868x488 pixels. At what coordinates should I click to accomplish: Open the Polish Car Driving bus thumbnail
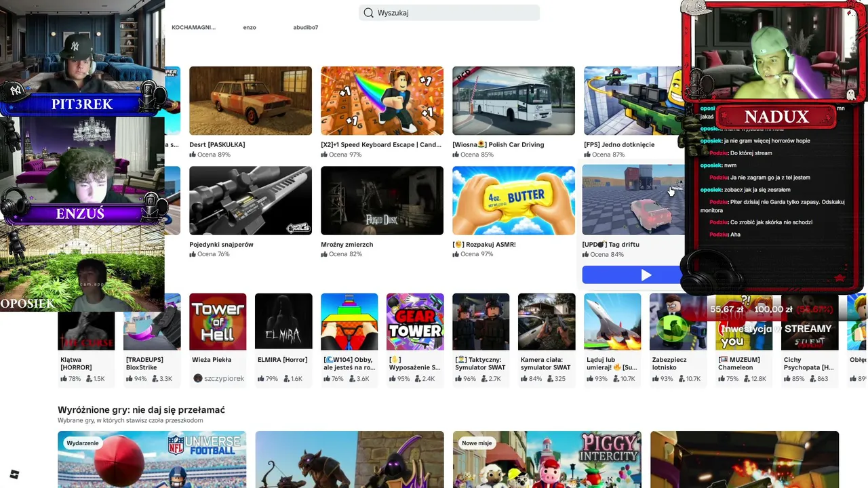coord(513,100)
